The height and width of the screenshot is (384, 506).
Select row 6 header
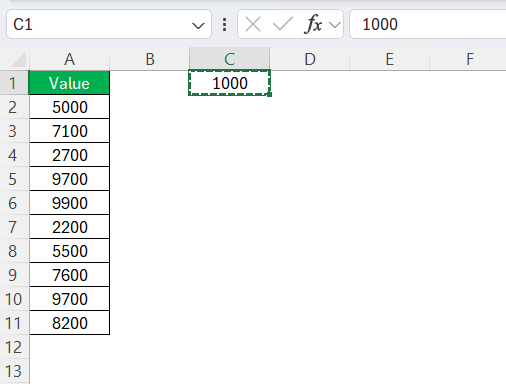pos(14,203)
